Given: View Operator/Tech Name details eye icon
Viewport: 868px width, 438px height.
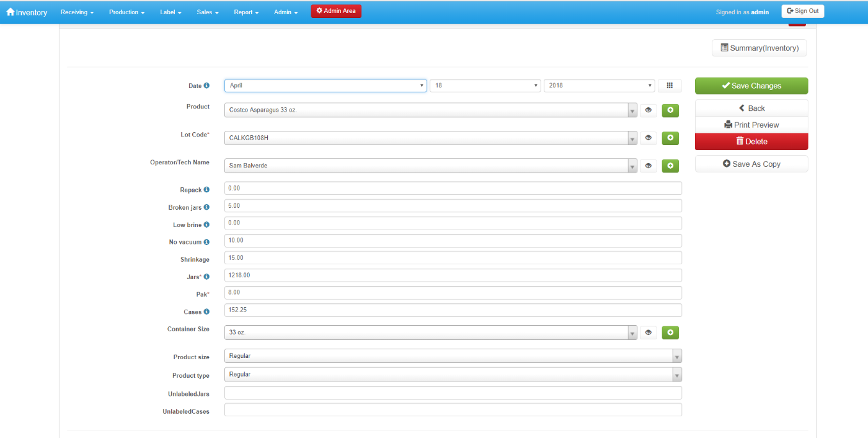Looking at the screenshot, I should click(x=649, y=166).
